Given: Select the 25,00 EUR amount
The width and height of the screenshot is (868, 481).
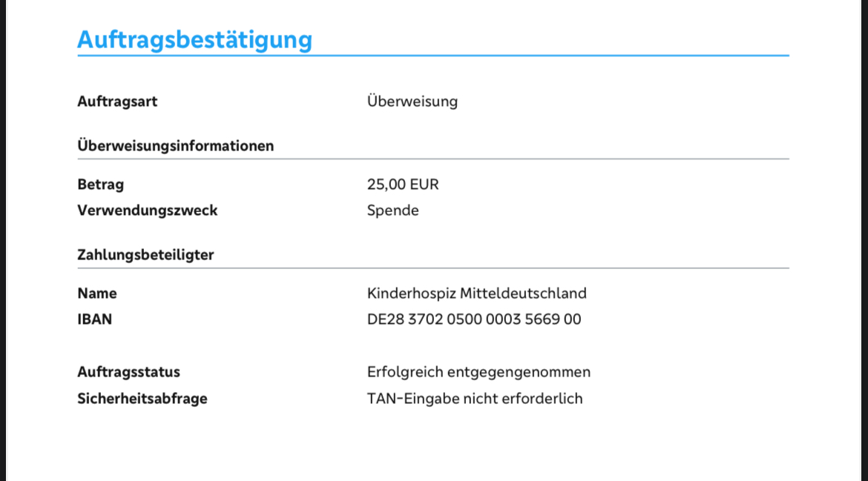Looking at the screenshot, I should (403, 185).
